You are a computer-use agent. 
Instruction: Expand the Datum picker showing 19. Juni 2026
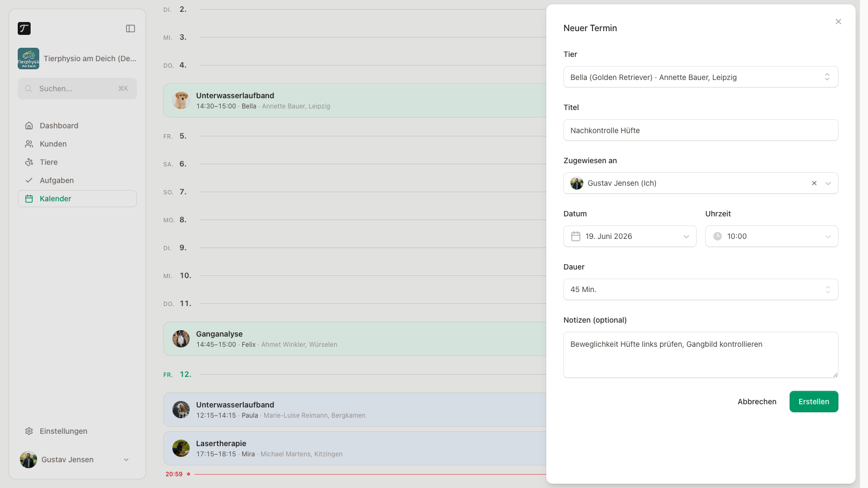[630, 236]
